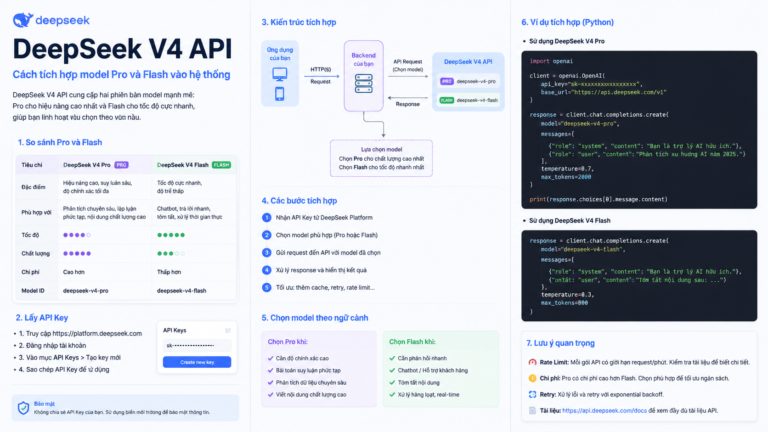The image size is (768, 432).
Task: Click the Tiêu chí column header
Action: tap(32, 165)
